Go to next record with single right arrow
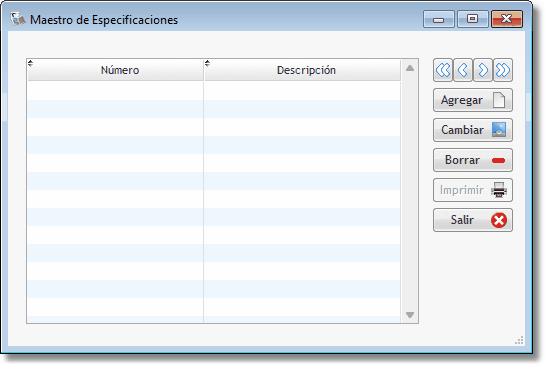The height and width of the screenshot is (366, 545). coord(482,70)
